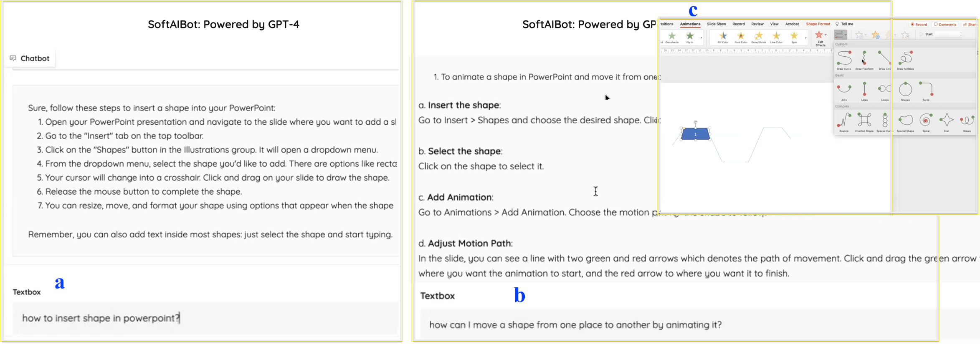
Task: Select the Draw Freeform motion path
Action: click(864, 59)
